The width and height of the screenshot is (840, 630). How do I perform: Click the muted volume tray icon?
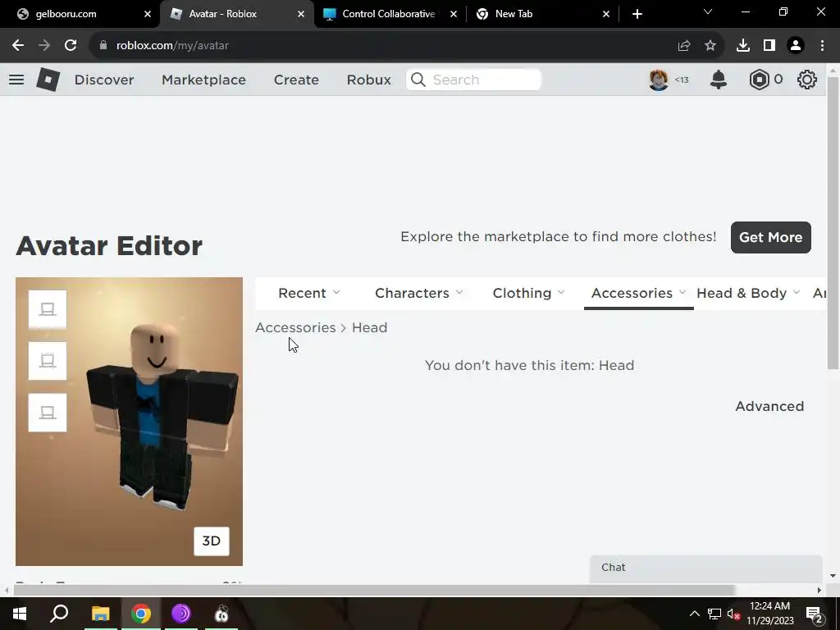[734, 614]
